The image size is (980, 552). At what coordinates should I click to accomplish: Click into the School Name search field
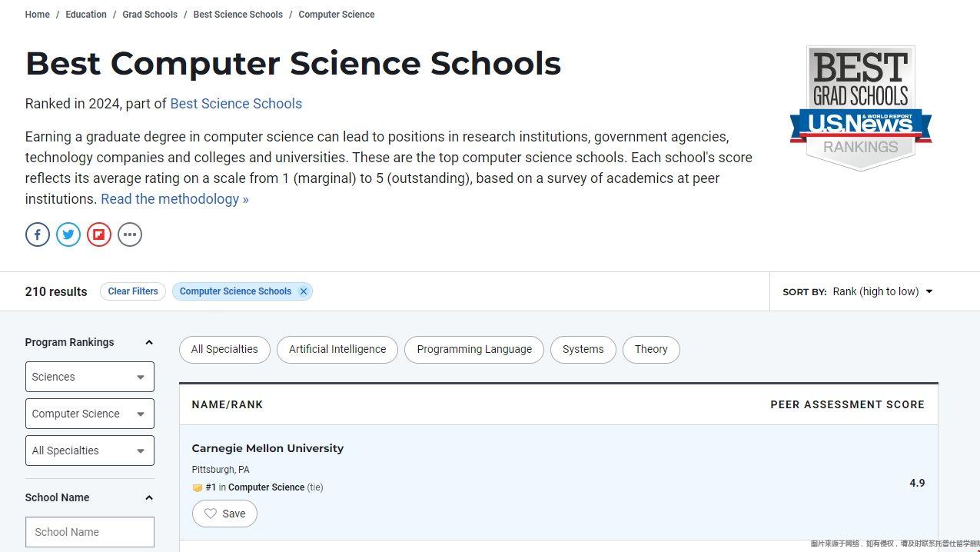pyautogui.click(x=90, y=532)
